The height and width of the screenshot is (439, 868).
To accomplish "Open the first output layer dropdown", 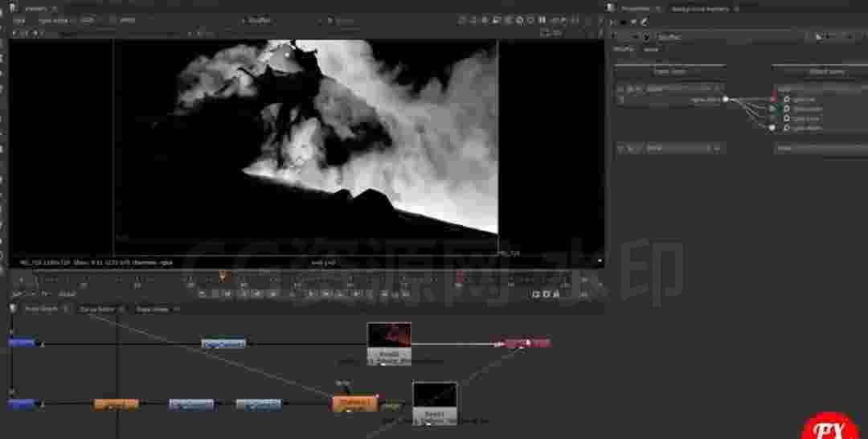I will (x=821, y=88).
